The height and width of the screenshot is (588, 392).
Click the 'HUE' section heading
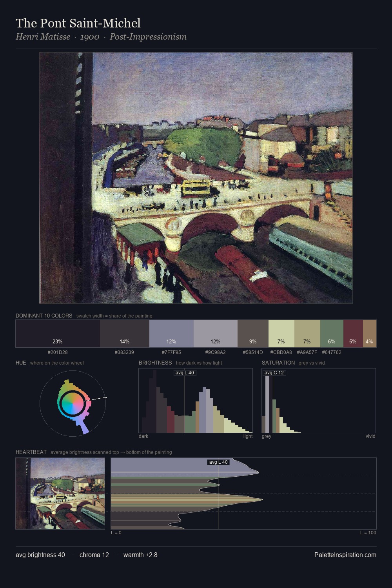click(21, 363)
